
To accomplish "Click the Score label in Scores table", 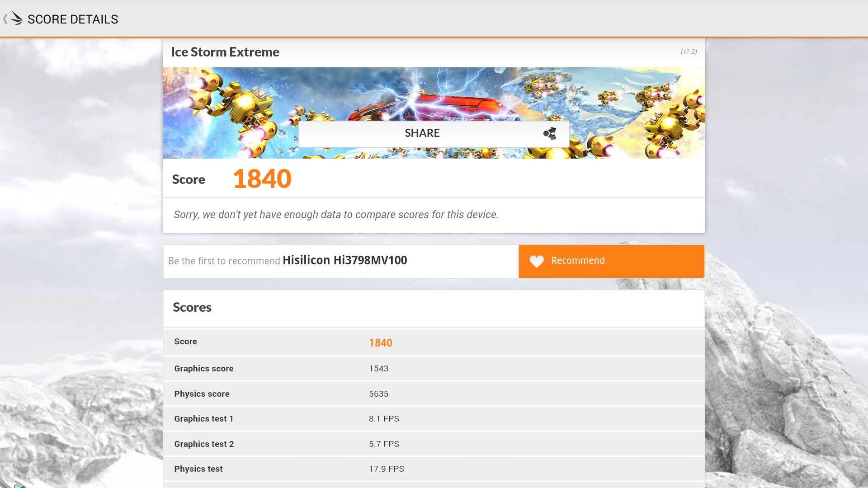I will point(185,342).
